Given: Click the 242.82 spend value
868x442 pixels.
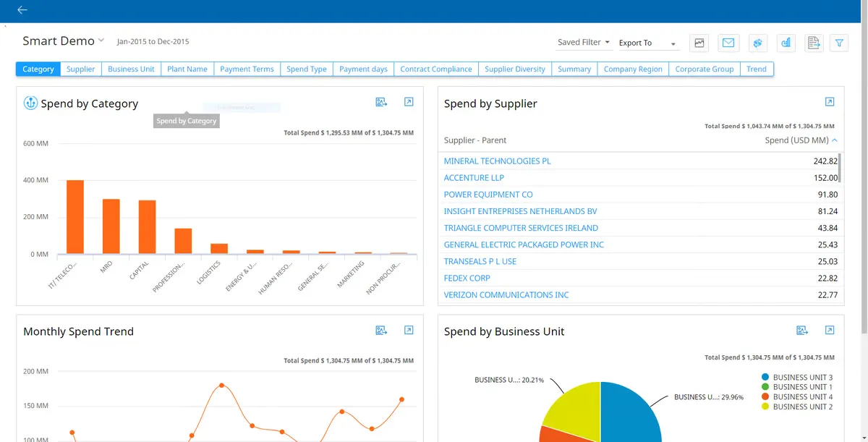Looking at the screenshot, I should pyautogui.click(x=825, y=161).
